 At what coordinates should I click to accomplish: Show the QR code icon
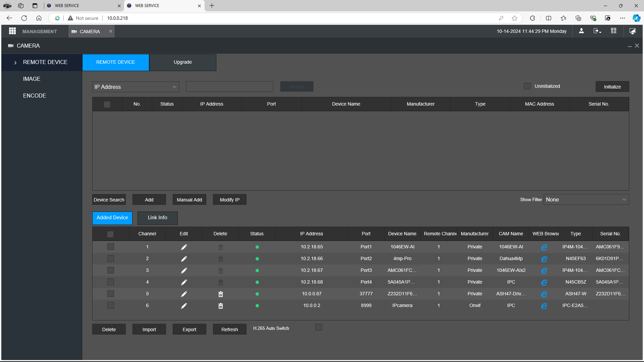click(x=613, y=31)
